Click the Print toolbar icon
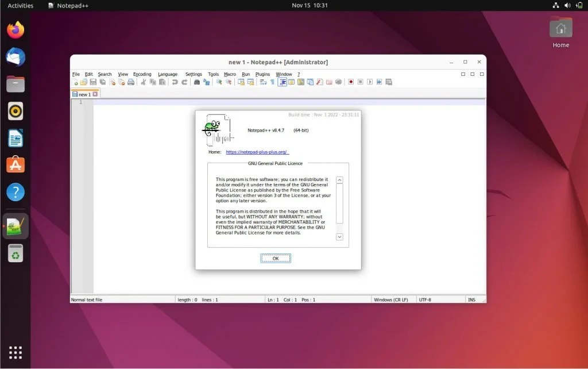This screenshot has width=588, height=369. click(130, 82)
